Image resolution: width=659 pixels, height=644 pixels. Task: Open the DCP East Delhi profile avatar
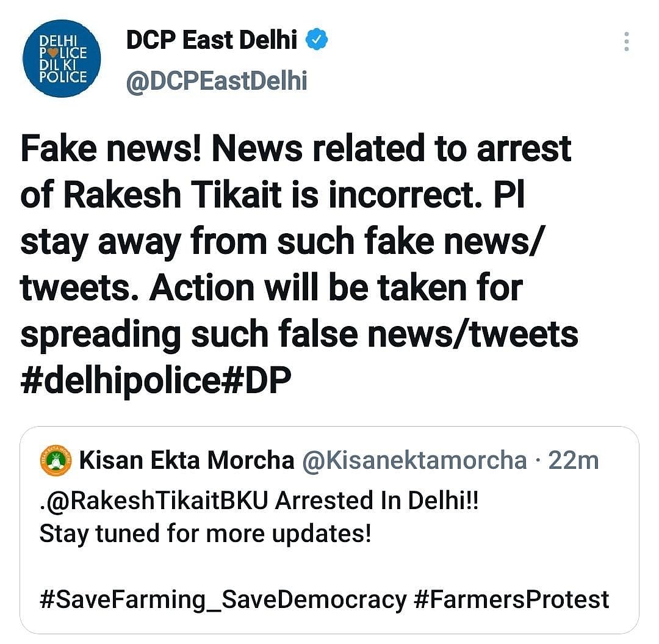(x=61, y=57)
